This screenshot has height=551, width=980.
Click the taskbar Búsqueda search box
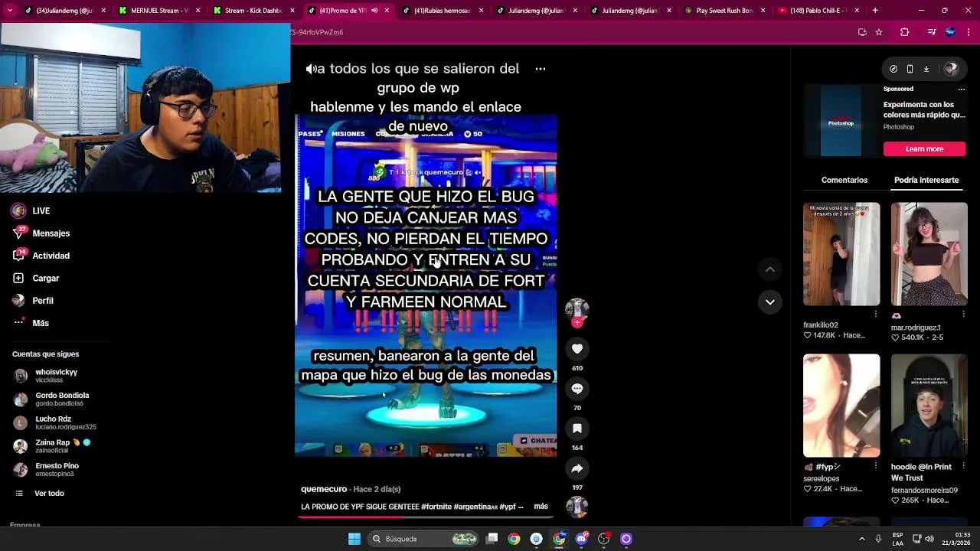423,539
